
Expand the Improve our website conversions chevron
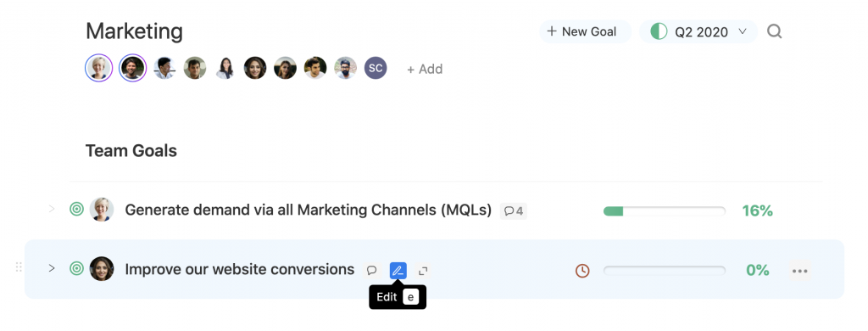click(x=52, y=268)
